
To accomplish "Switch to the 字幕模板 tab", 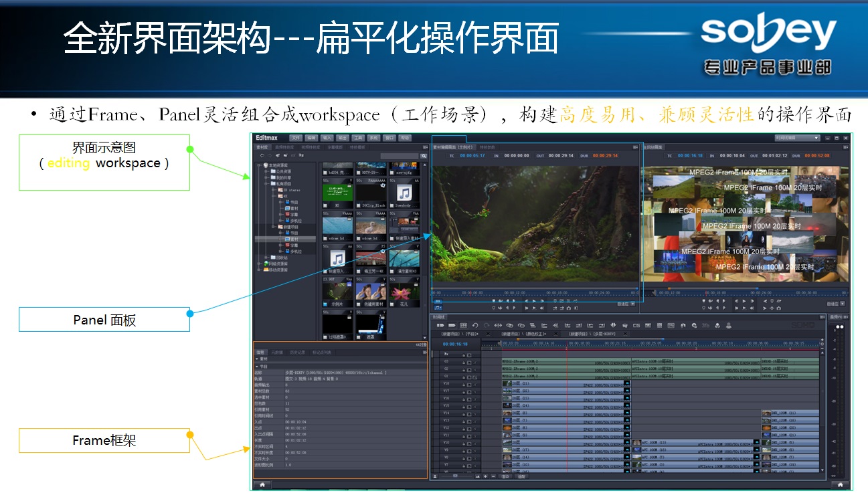I will tap(335, 147).
